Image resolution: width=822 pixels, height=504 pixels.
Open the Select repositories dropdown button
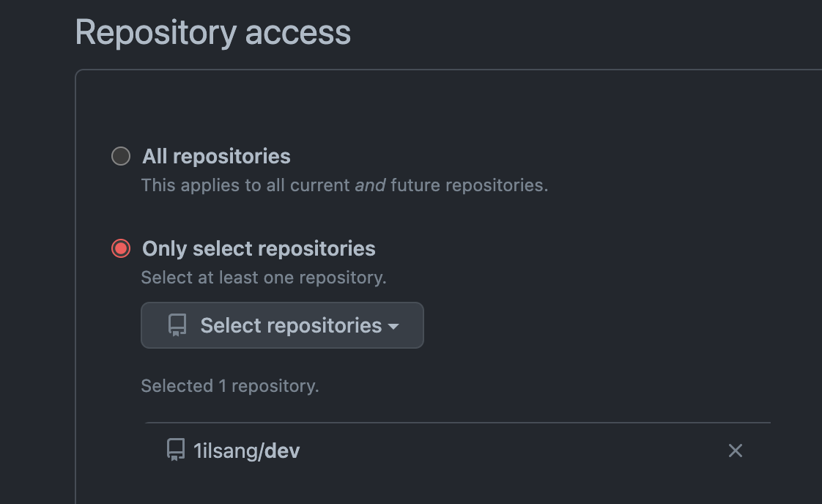[282, 325]
